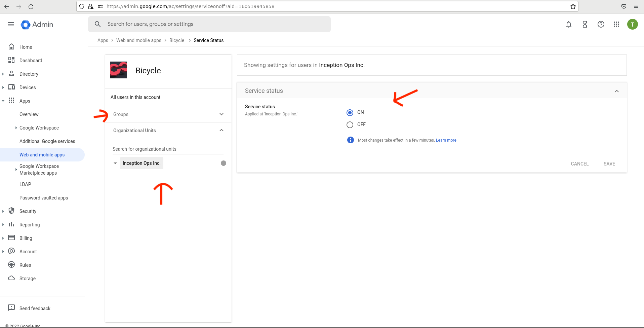Open browser application menu
The image size is (644, 328).
[x=636, y=6]
